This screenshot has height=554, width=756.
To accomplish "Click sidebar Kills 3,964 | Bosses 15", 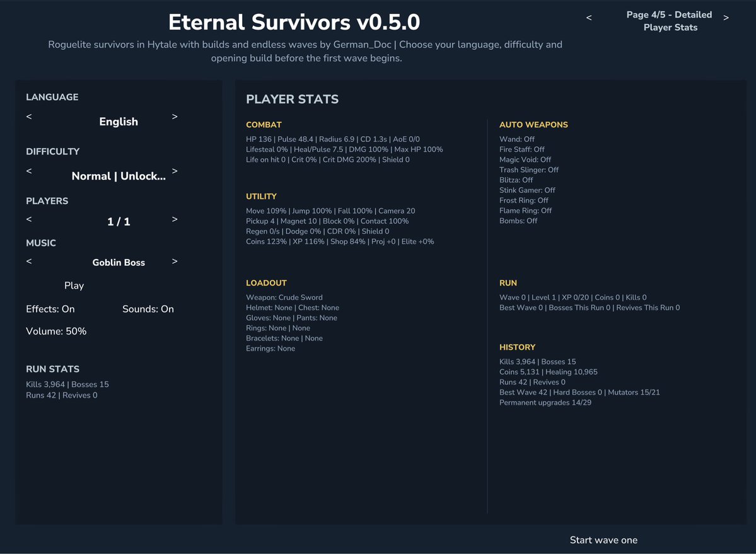I will (67, 384).
